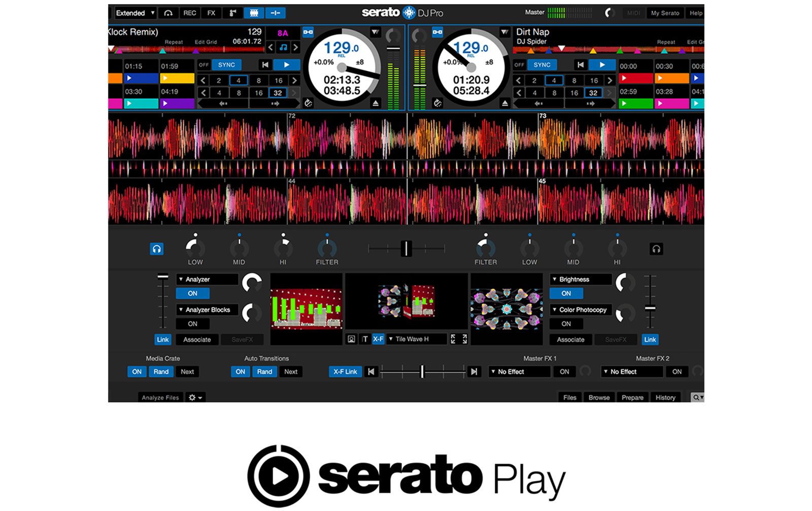Select the 32-beat loop roll on the left deck
Screen dimensions: 812x511
278,93
